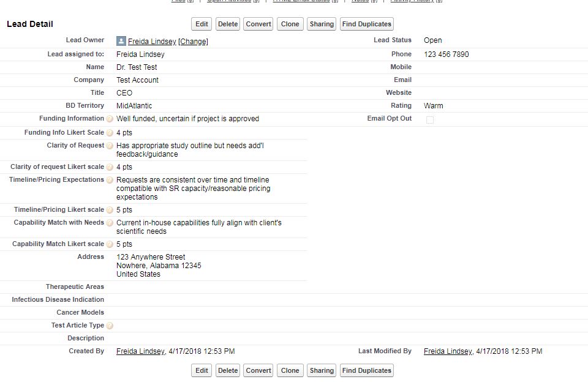Click the help icon beside Clarity of Request
The width and height of the screenshot is (588, 382).
click(x=110, y=146)
